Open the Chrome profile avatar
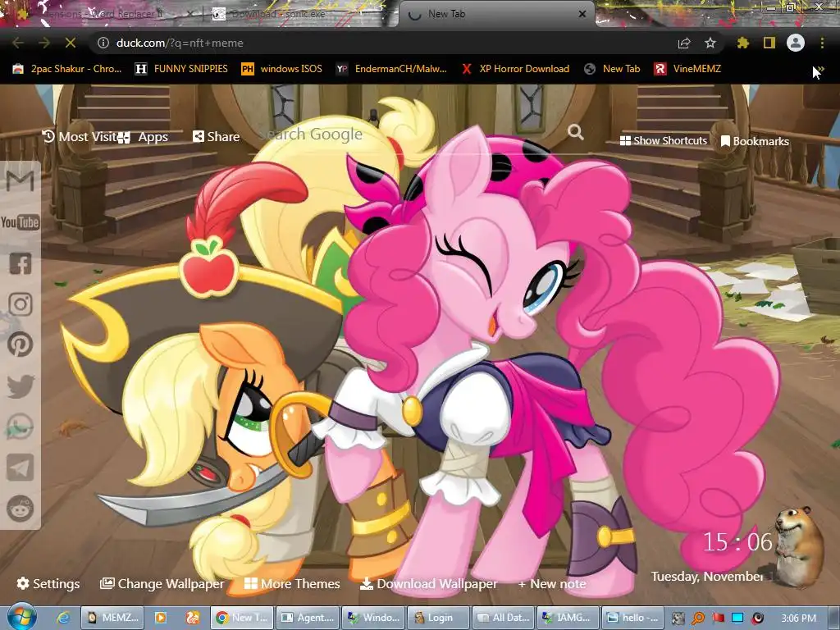840x630 pixels. (796, 43)
